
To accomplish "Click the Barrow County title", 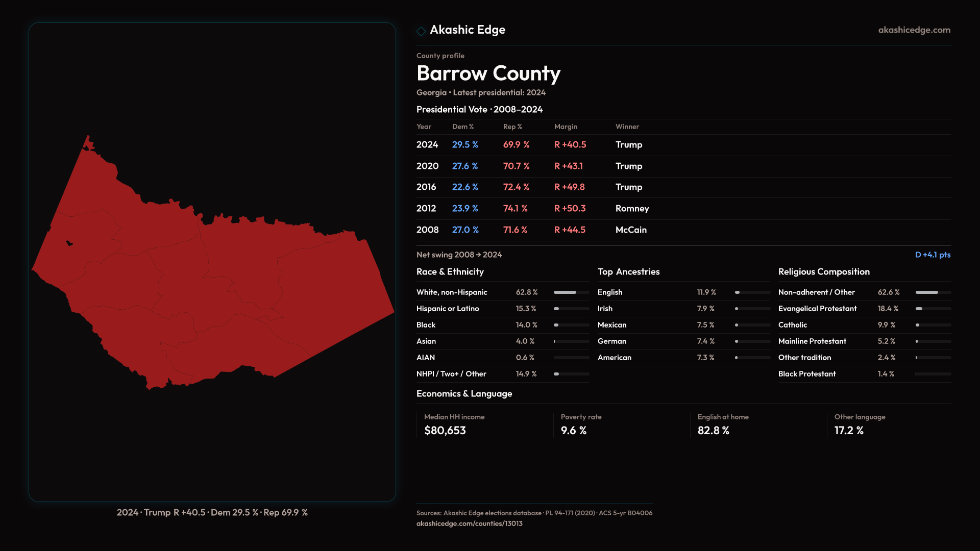I will tap(488, 73).
